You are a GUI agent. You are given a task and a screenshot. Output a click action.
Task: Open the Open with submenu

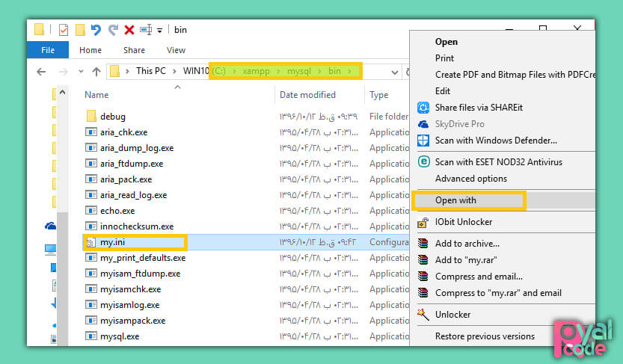point(455,200)
